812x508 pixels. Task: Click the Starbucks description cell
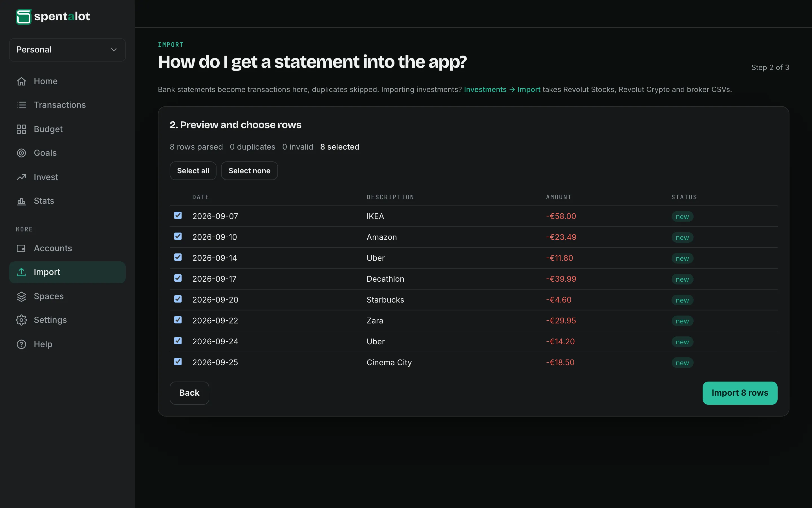pos(385,300)
